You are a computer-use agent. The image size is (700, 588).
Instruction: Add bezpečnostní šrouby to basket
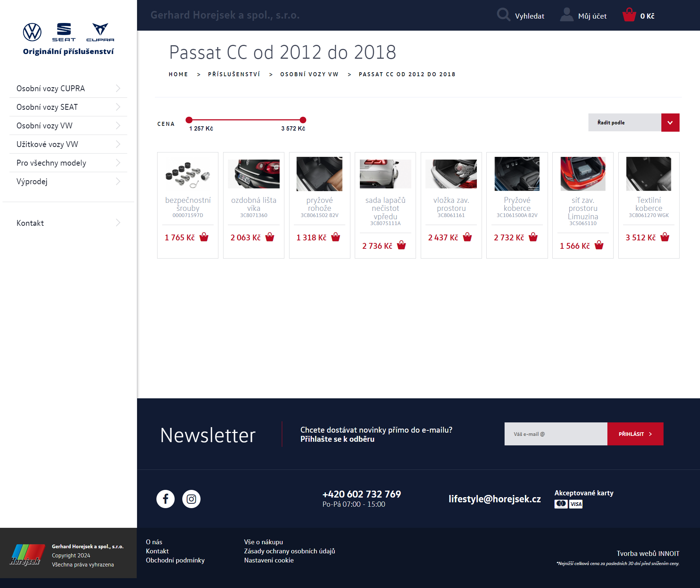click(204, 237)
